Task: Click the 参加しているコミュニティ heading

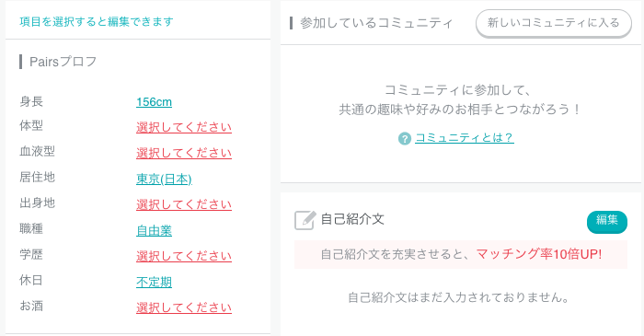Action: coord(376,23)
